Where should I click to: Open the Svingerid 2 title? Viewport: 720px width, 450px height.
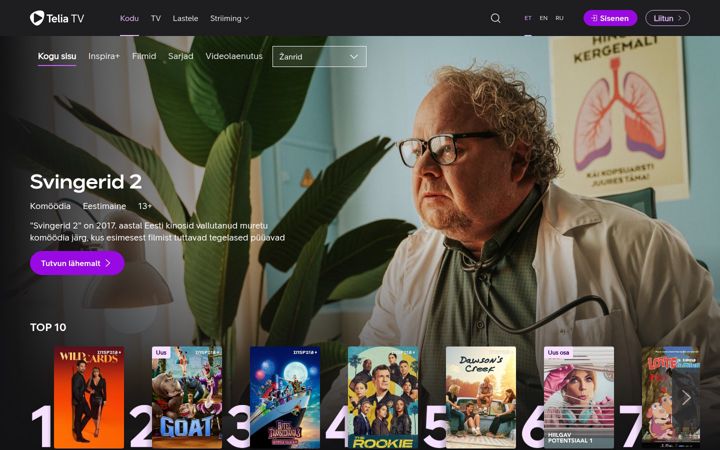86,182
